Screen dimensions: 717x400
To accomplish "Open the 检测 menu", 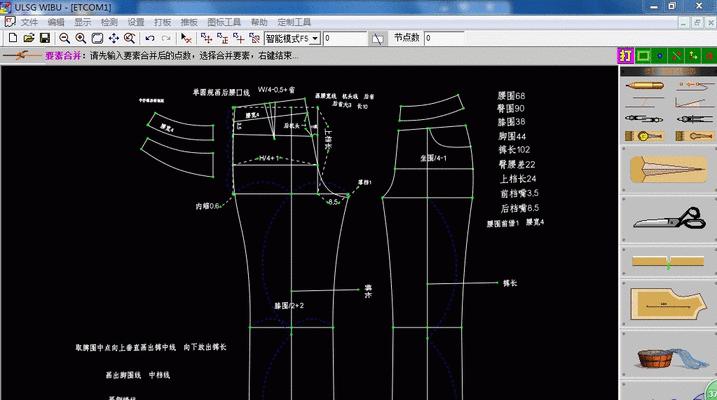I will 109,22.
